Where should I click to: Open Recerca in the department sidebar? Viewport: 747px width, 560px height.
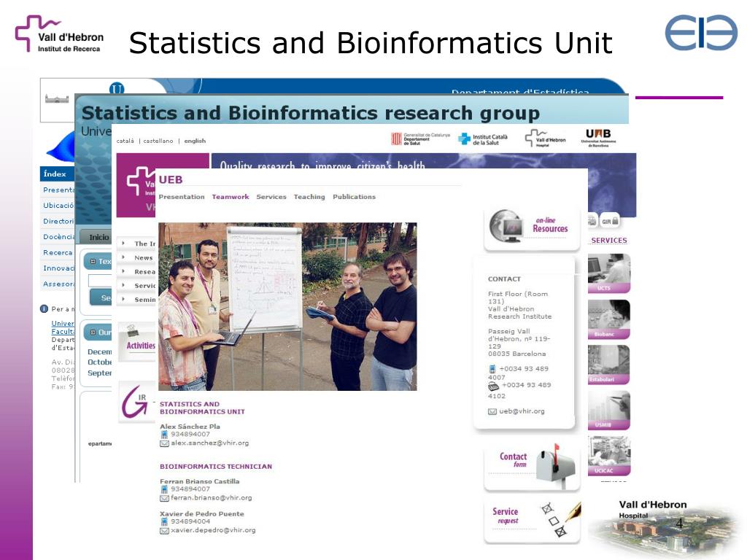click(x=58, y=252)
